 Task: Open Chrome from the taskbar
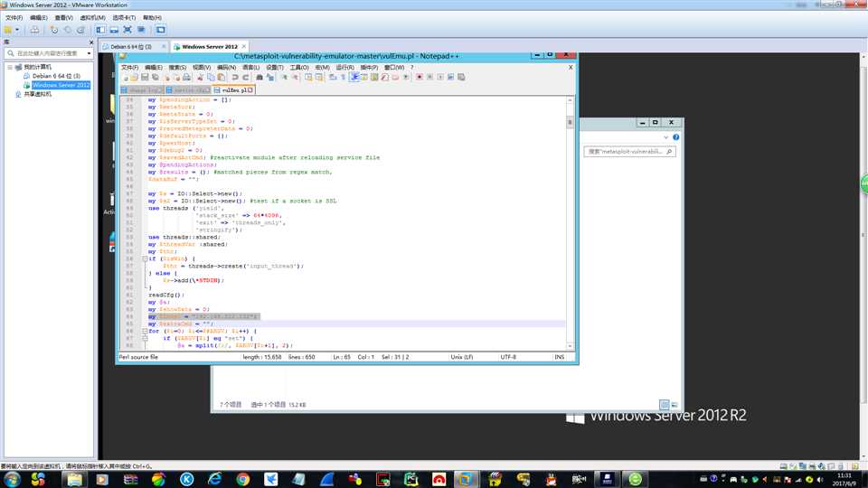coord(242,479)
